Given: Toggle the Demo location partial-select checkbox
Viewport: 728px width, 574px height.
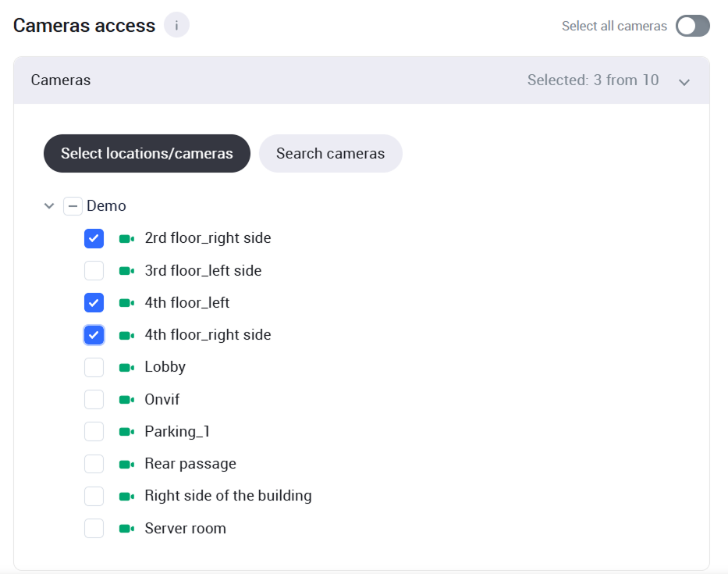Looking at the screenshot, I should 73,206.
